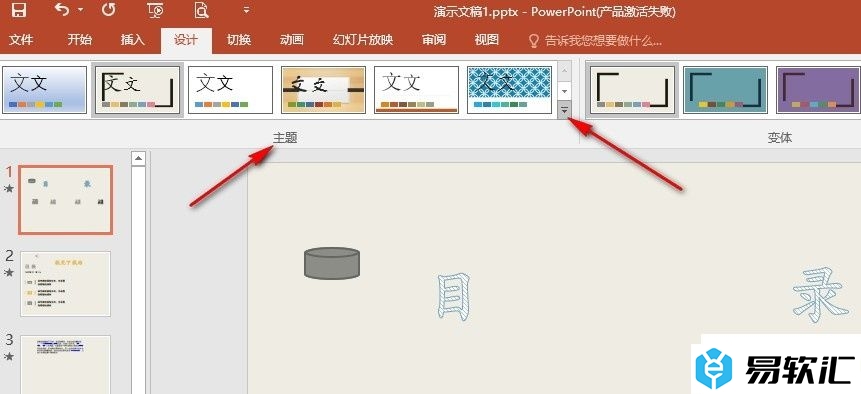Start slideshow from beginning icon
This screenshot has height=394, width=861.
155,10
